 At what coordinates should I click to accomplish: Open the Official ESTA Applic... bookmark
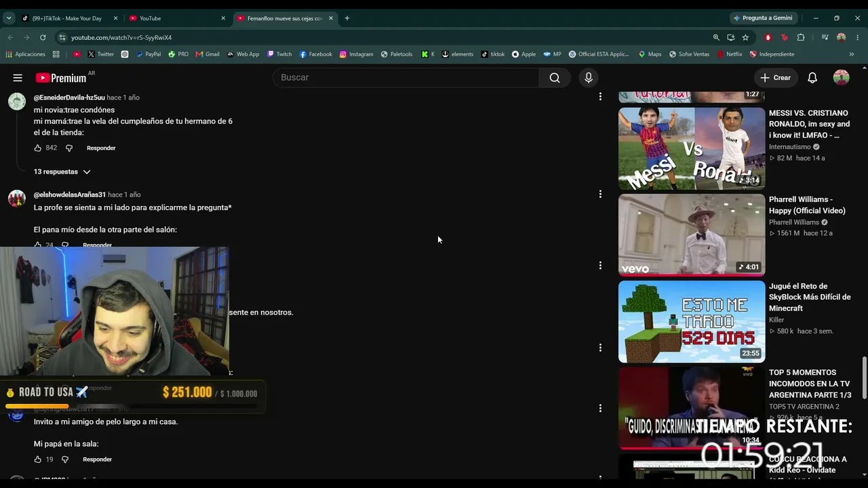[599, 54]
